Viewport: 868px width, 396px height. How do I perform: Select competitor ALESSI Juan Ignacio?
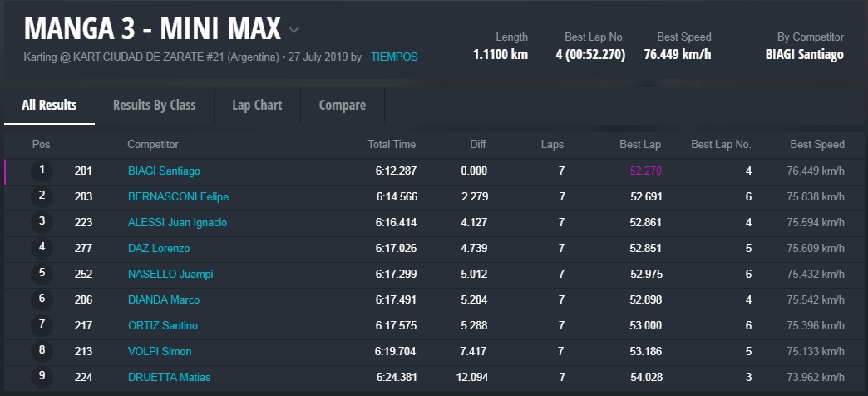(177, 223)
